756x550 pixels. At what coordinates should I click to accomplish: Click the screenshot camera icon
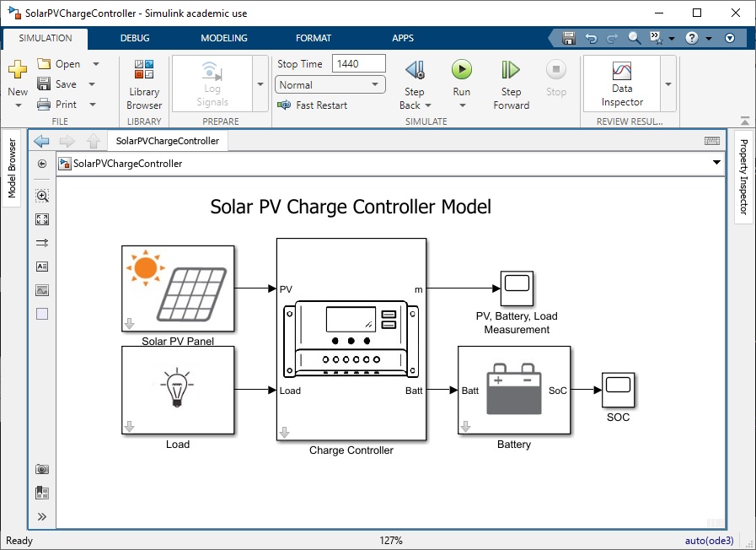[42, 469]
